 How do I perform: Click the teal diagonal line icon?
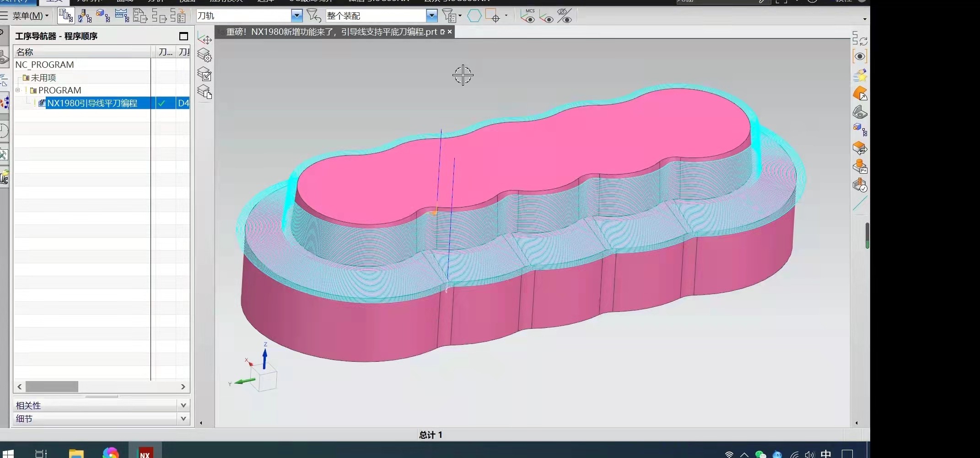[x=860, y=203]
